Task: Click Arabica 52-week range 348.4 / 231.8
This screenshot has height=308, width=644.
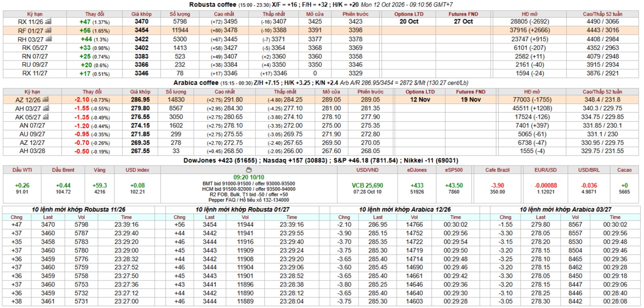Action: [602, 99]
